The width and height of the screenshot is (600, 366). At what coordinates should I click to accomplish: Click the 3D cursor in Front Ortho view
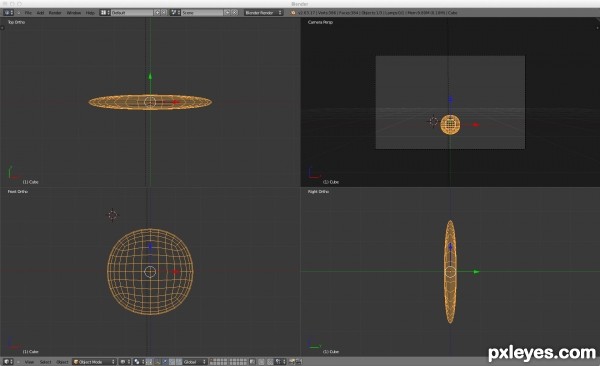tap(112, 215)
